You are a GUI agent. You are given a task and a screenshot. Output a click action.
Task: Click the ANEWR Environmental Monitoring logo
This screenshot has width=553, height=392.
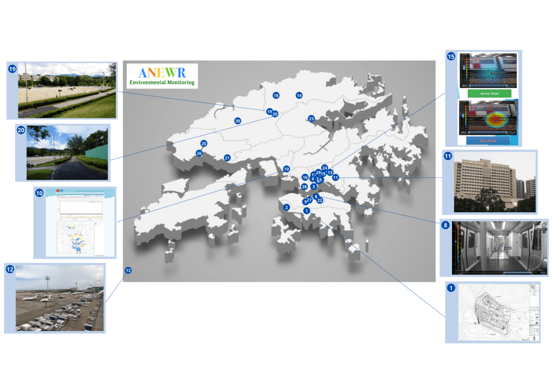[161, 76]
